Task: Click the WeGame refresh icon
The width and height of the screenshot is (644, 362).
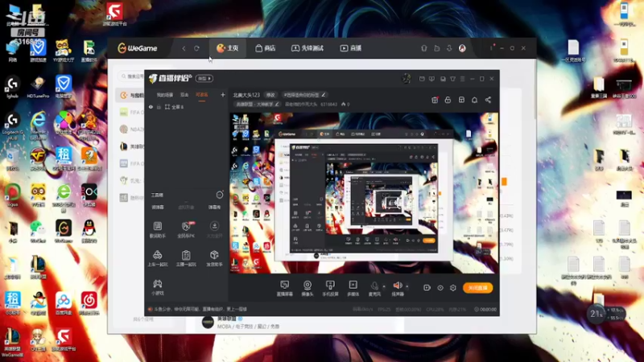Action: pyautogui.click(x=196, y=48)
